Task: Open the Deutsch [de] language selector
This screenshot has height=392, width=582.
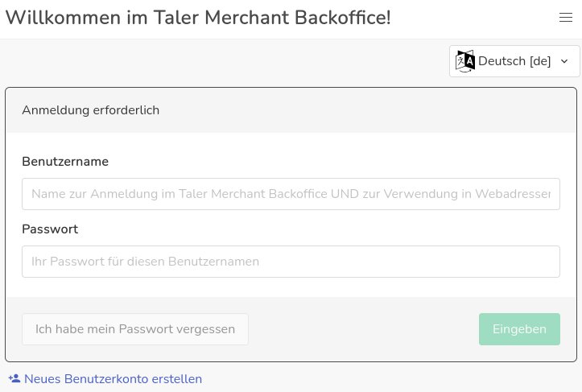Action: 514,61
